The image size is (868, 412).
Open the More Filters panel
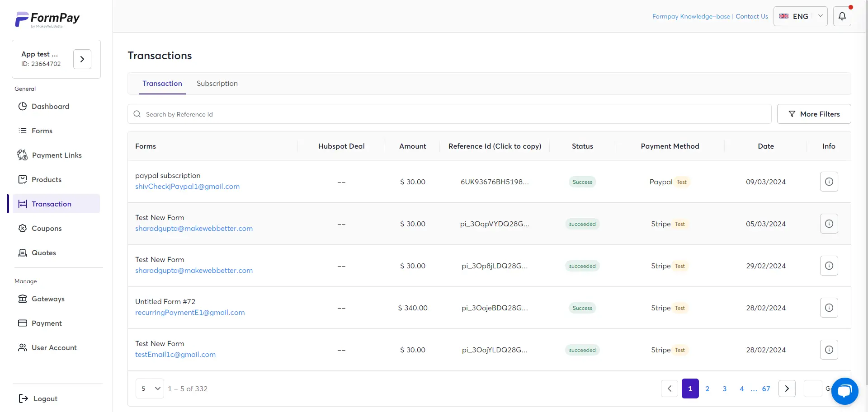[814, 114]
